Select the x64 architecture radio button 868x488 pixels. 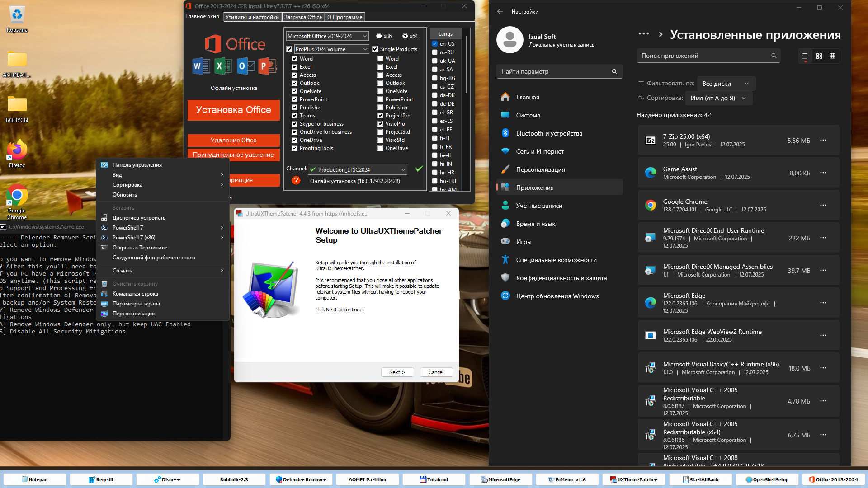point(405,36)
